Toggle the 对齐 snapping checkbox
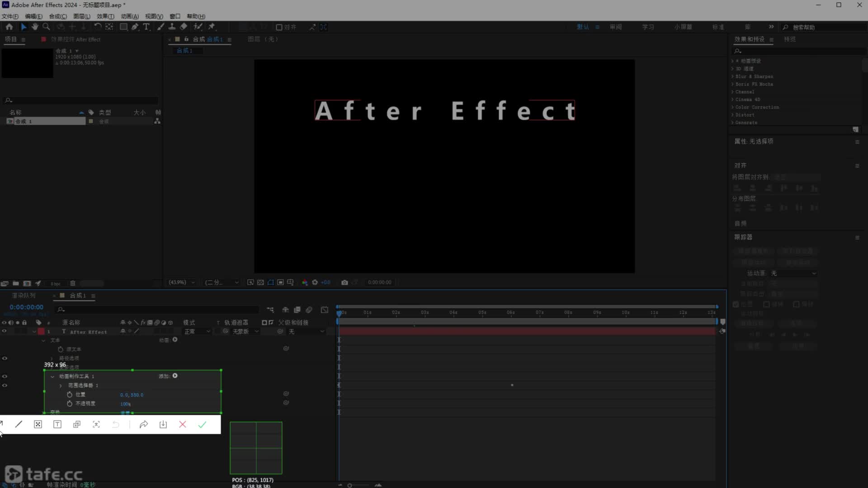Screen dimensions: 868x488 click(279, 27)
